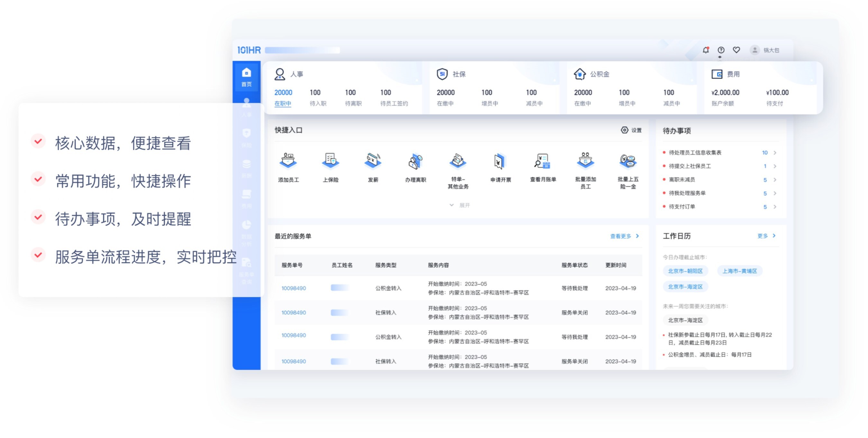The width and height of the screenshot is (868, 438).
Task: Open 待支付订单 row chevron
Action: (775, 207)
